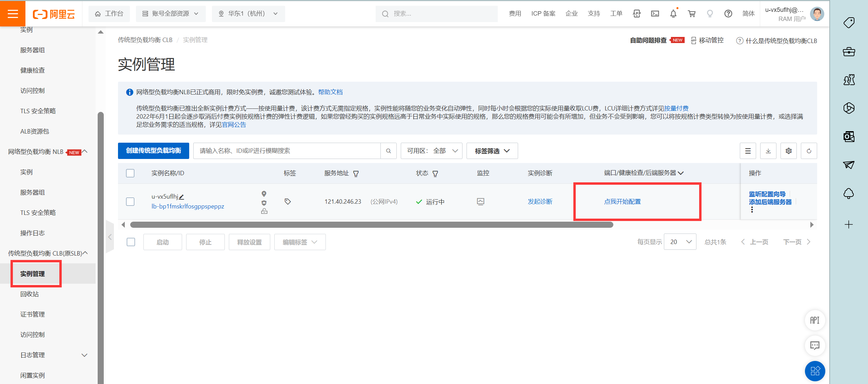Viewport: 868px width, 384px height.
Task: Click 点我开始配置 link
Action: click(623, 202)
